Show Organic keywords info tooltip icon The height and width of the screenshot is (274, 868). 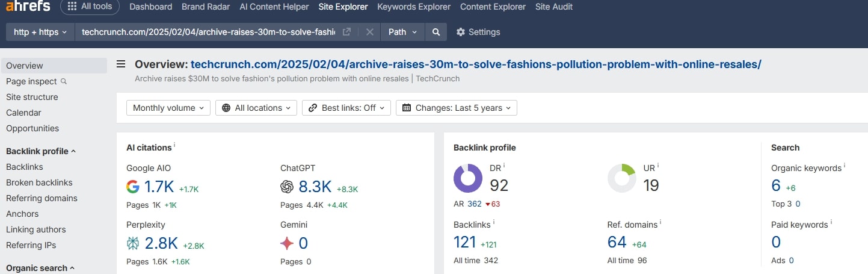[845, 166]
